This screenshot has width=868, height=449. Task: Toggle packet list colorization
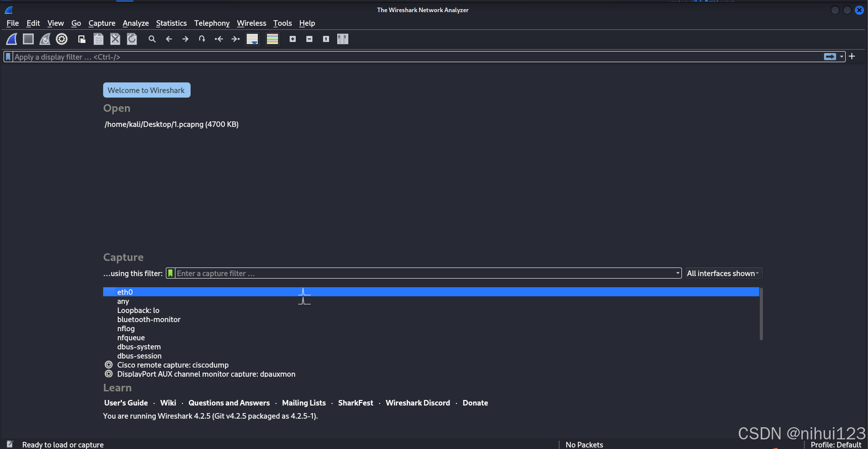click(x=272, y=39)
